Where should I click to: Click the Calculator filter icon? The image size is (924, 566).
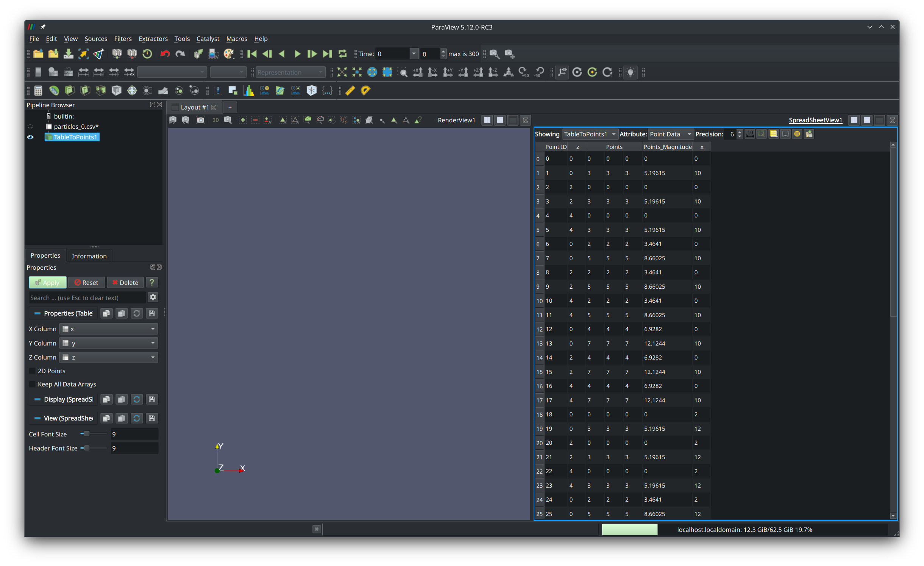click(x=38, y=91)
